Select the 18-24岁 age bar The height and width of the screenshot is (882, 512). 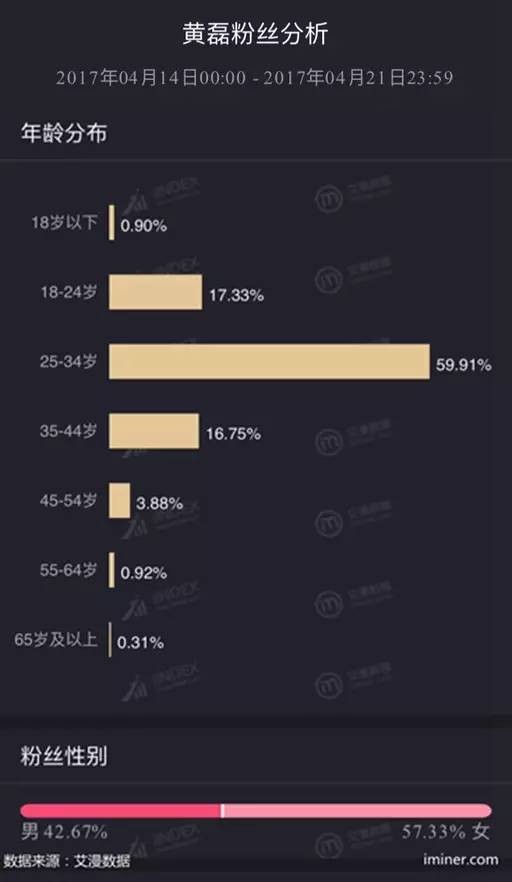pyautogui.click(x=155, y=292)
